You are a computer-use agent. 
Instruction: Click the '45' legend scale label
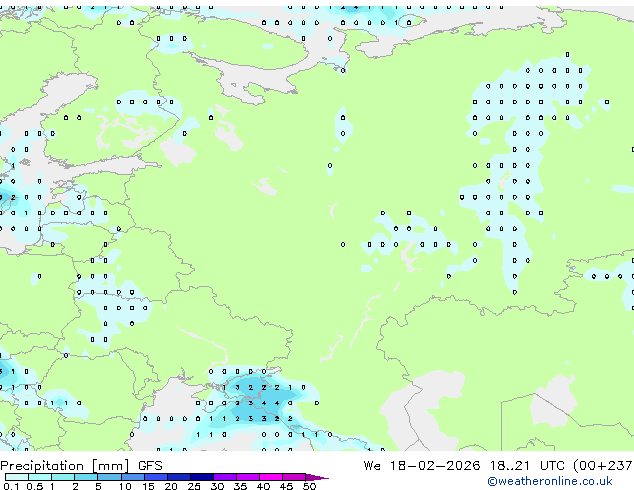(286, 486)
